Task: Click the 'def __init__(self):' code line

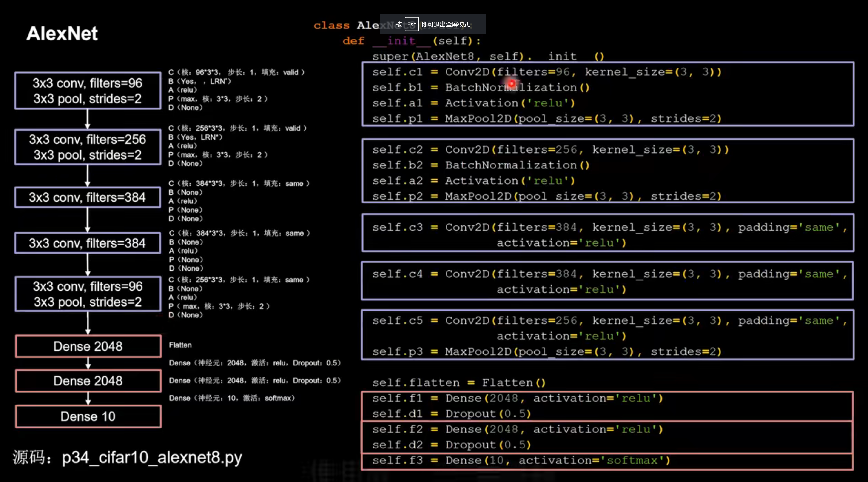Action: click(412, 41)
